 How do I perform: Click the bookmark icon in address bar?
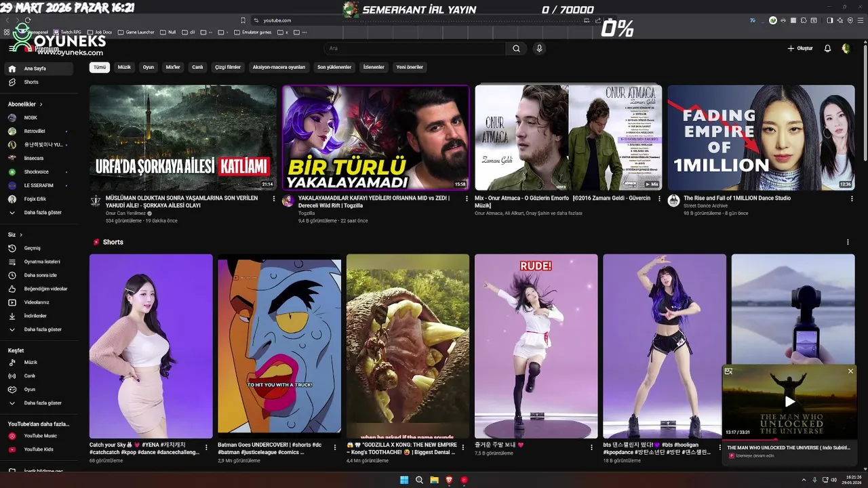[x=243, y=20]
